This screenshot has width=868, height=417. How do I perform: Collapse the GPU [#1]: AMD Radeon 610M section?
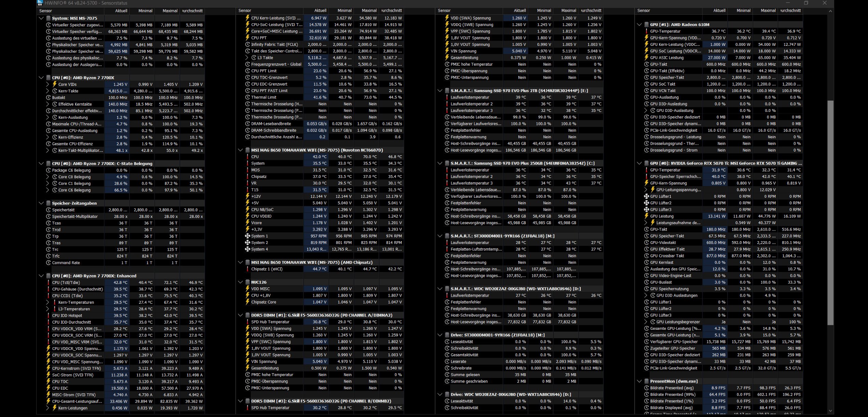coord(639,25)
